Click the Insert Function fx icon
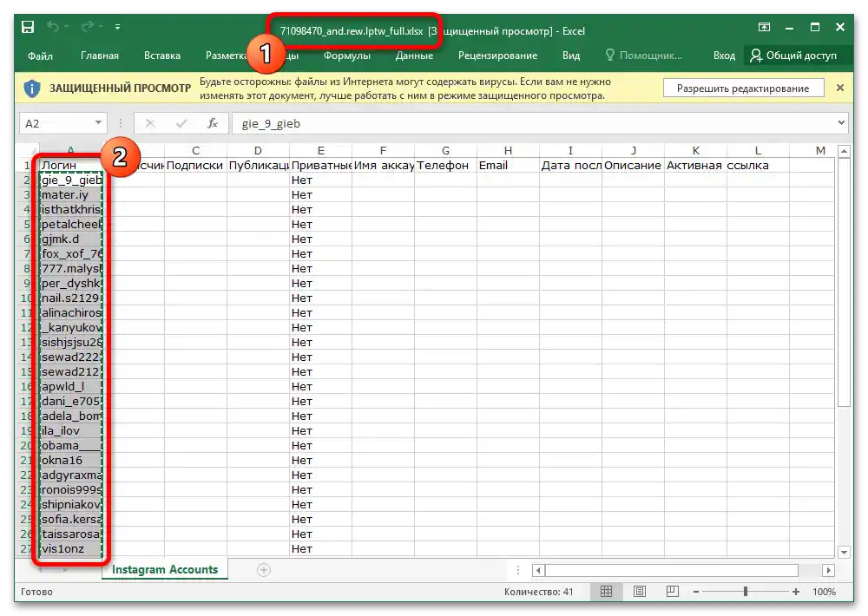This screenshot has height=616, width=868. click(x=213, y=123)
